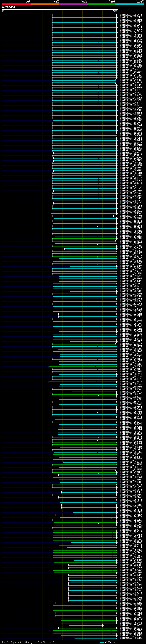The height and width of the screenshot is (644, 146).
Task: Open hit UniRef100_Q9LKX3
Action: (x=131, y=361)
